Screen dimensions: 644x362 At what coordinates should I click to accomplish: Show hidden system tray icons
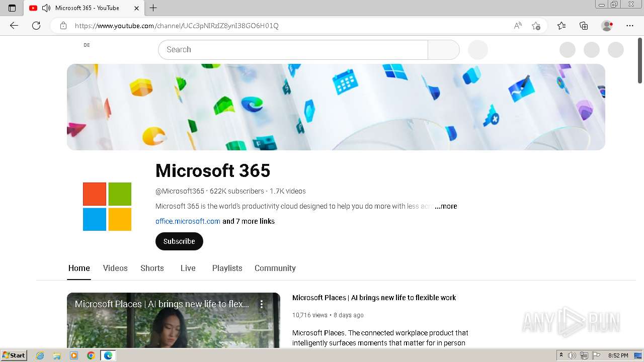pyautogui.click(x=561, y=355)
